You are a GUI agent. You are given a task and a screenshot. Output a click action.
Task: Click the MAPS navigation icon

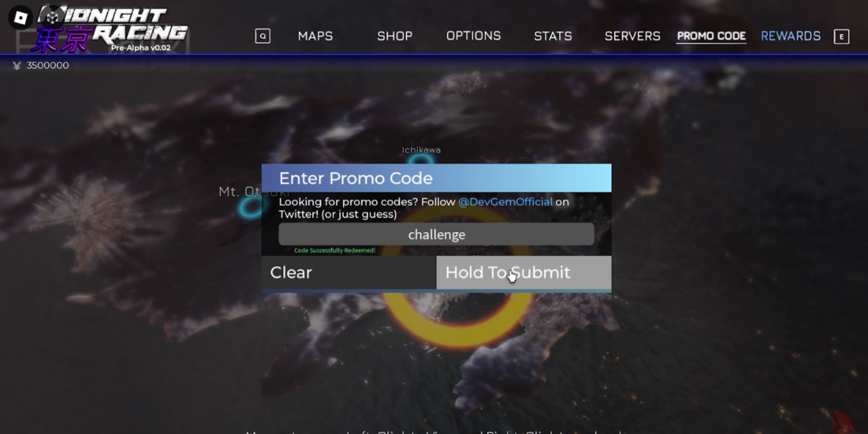(x=315, y=36)
